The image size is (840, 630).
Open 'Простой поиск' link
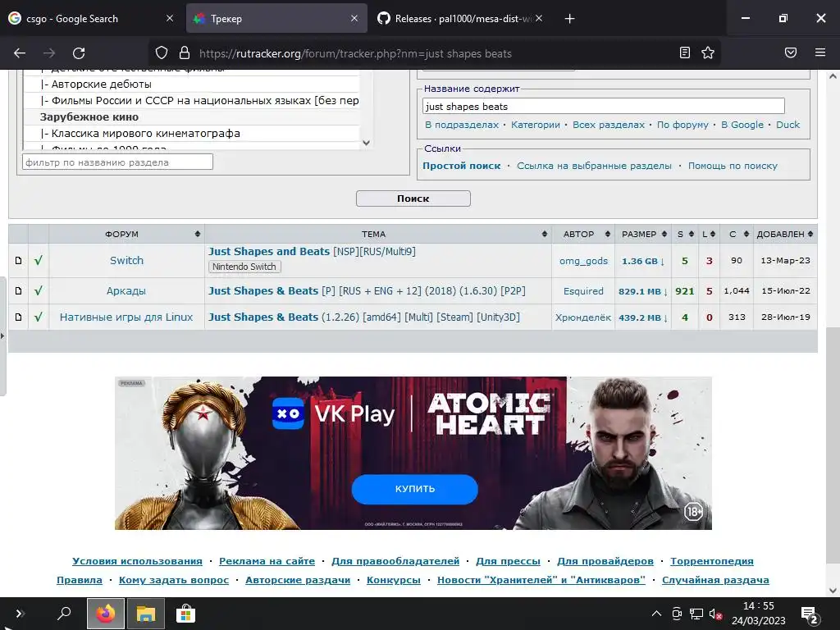[x=461, y=166]
